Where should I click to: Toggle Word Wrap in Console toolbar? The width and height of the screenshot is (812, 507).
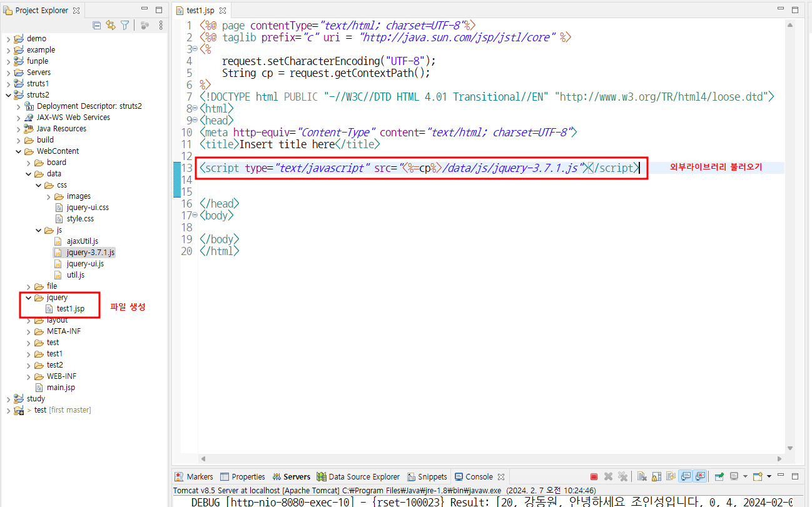(671, 476)
